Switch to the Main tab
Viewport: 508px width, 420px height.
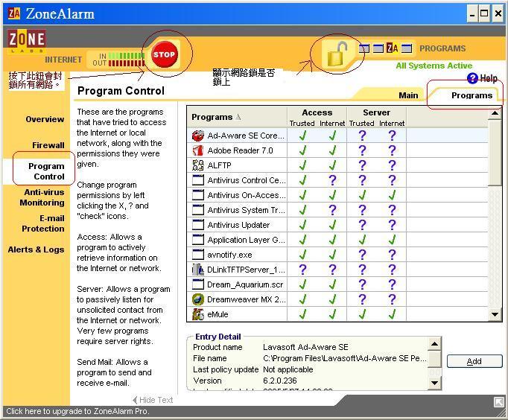tap(408, 95)
